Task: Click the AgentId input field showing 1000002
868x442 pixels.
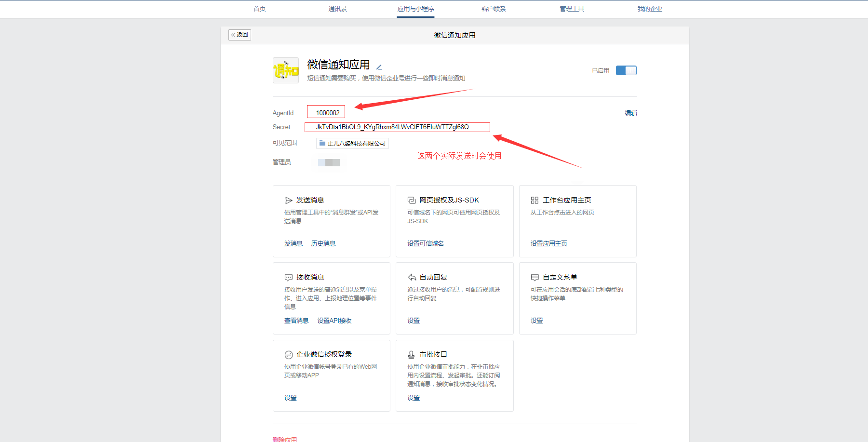Action: coord(326,111)
